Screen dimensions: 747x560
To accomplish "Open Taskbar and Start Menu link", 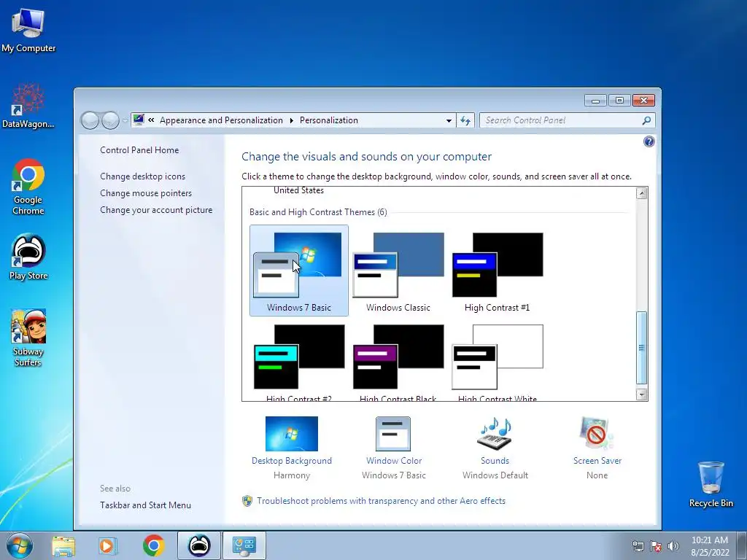I will click(x=145, y=505).
